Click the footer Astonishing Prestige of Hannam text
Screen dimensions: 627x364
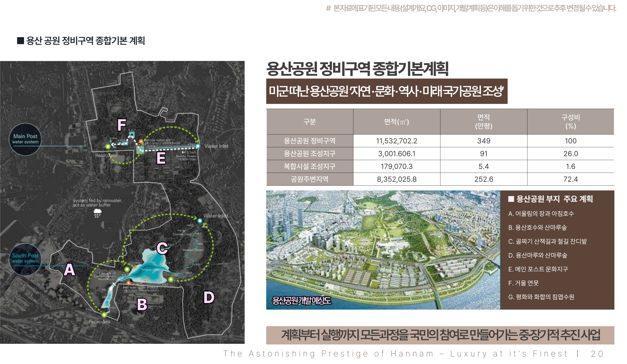tap(396, 354)
